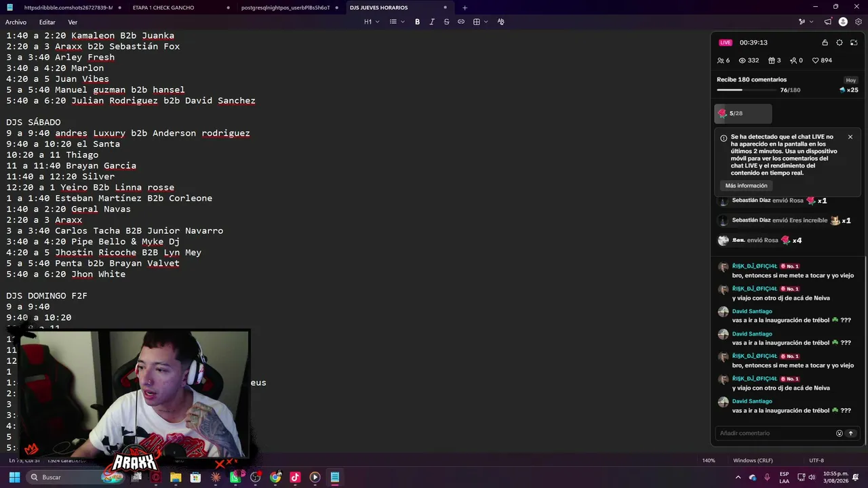Click the line 'DJS DOMINGO F2F'

point(47,296)
